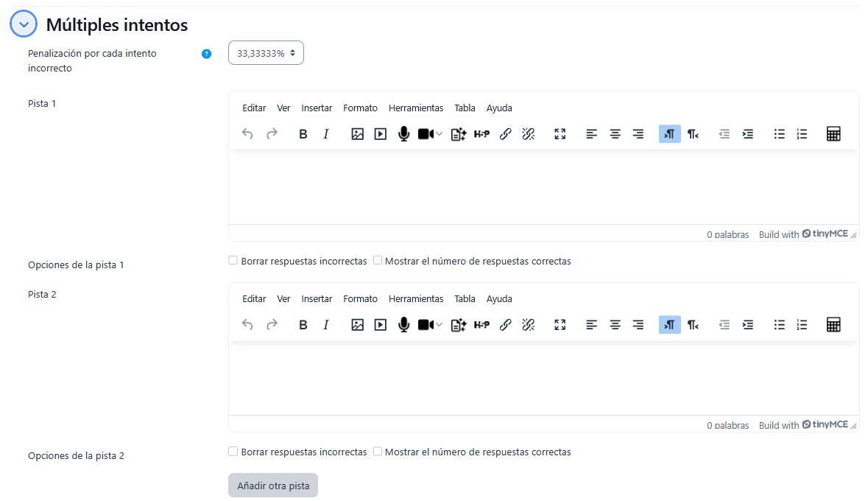Expand video record dropdown arrow in Pista 1
Screen dimensions: 868x501
(x=440, y=134)
